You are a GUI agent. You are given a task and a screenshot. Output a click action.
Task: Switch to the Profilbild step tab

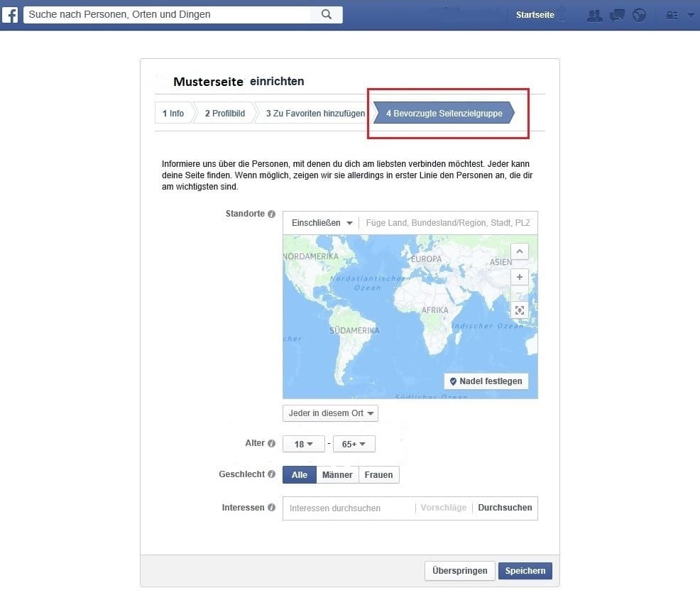224,114
